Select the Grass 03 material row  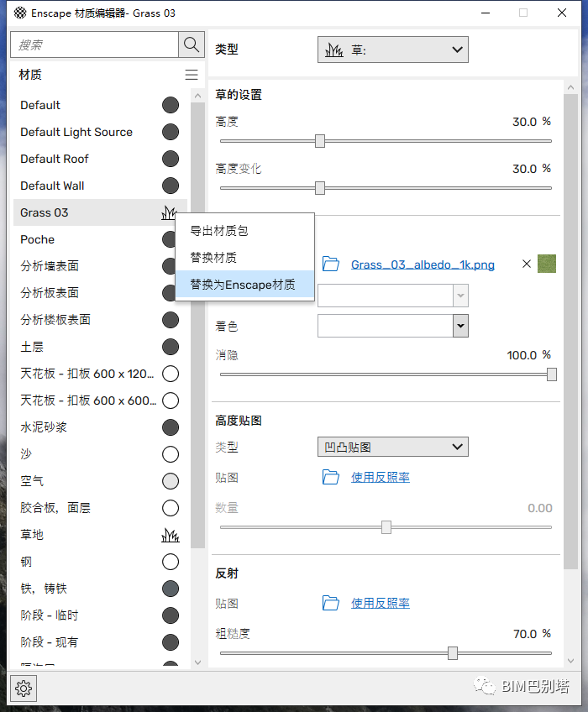click(x=100, y=212)
